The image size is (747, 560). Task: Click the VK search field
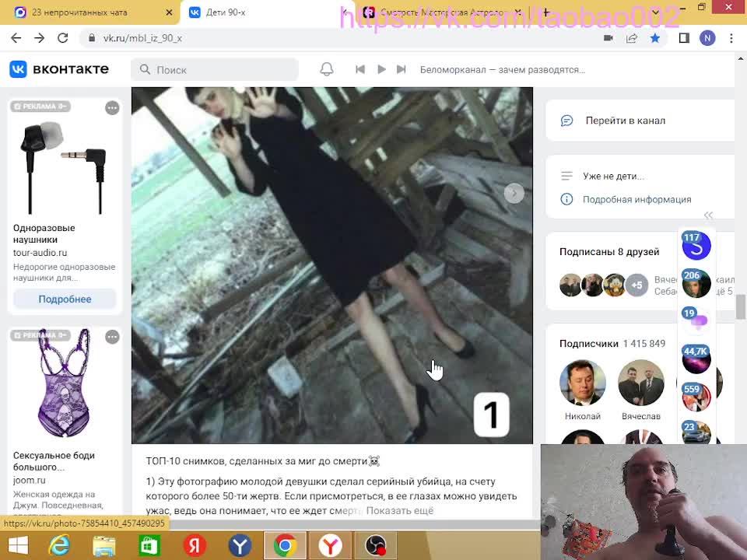[x=215, y=70]
